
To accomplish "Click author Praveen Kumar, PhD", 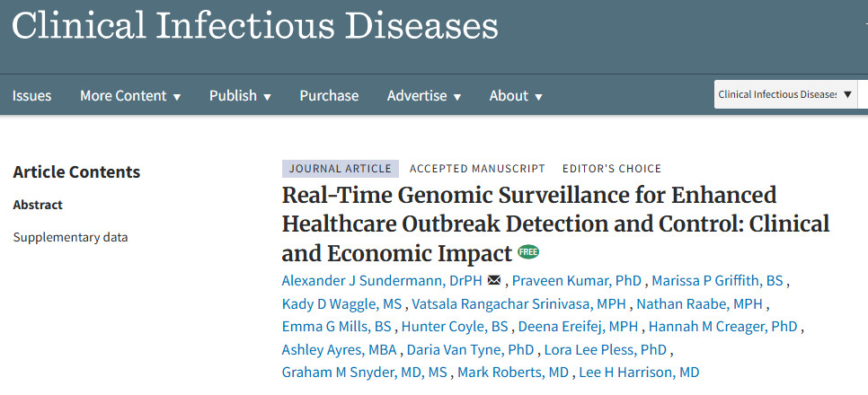I will (576, 280).
